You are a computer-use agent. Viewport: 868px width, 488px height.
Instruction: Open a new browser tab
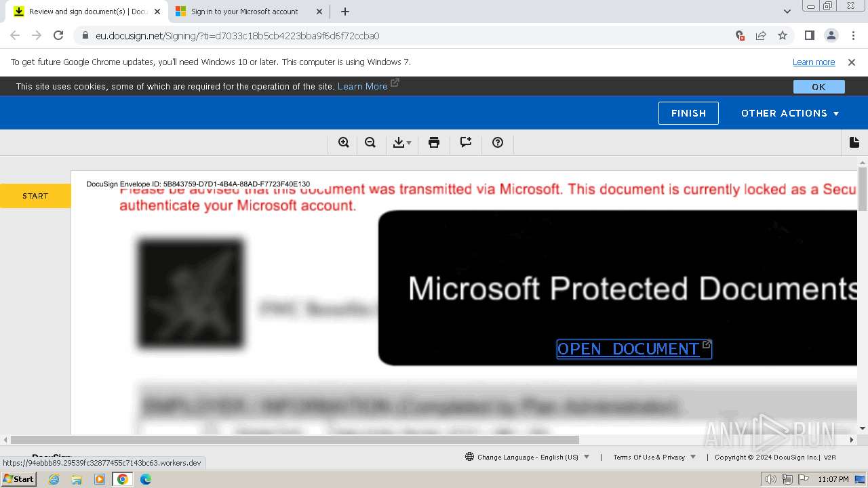345,12
